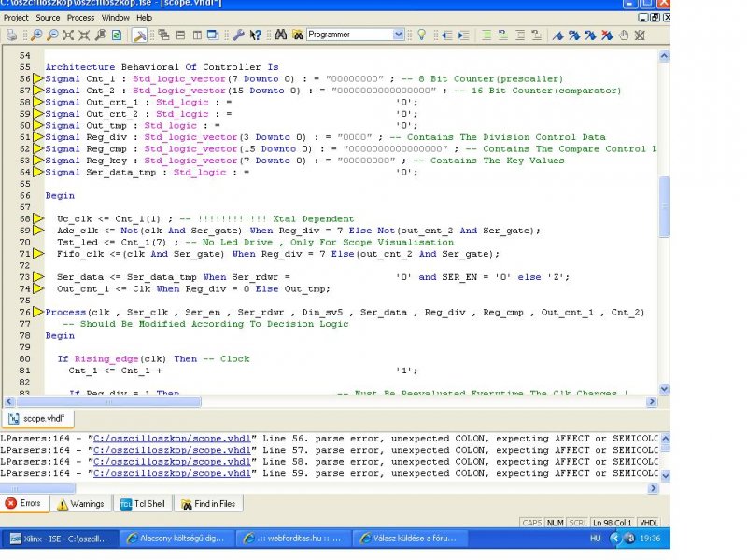Click line number 66 in the gutter
Viewport: 747px width, 560px height.
coord(25,196)
